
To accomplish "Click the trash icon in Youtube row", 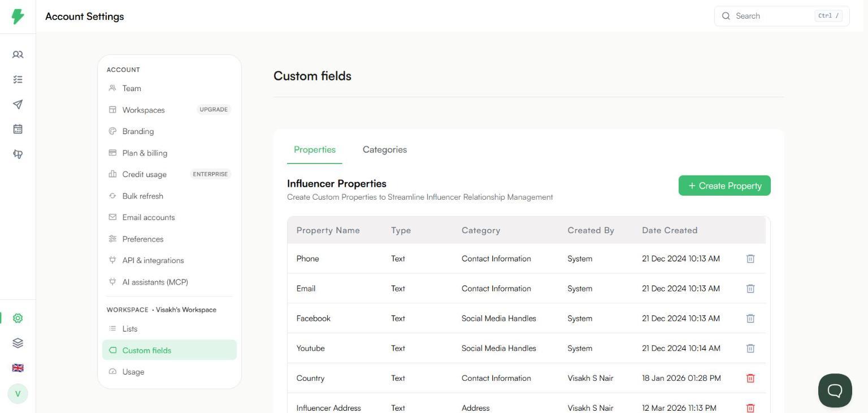I will click(750, 349).
